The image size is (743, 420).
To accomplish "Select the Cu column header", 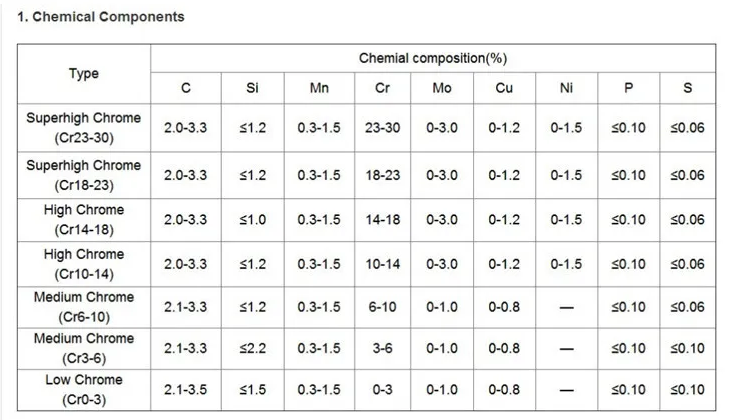I will (x=504, y=88).
